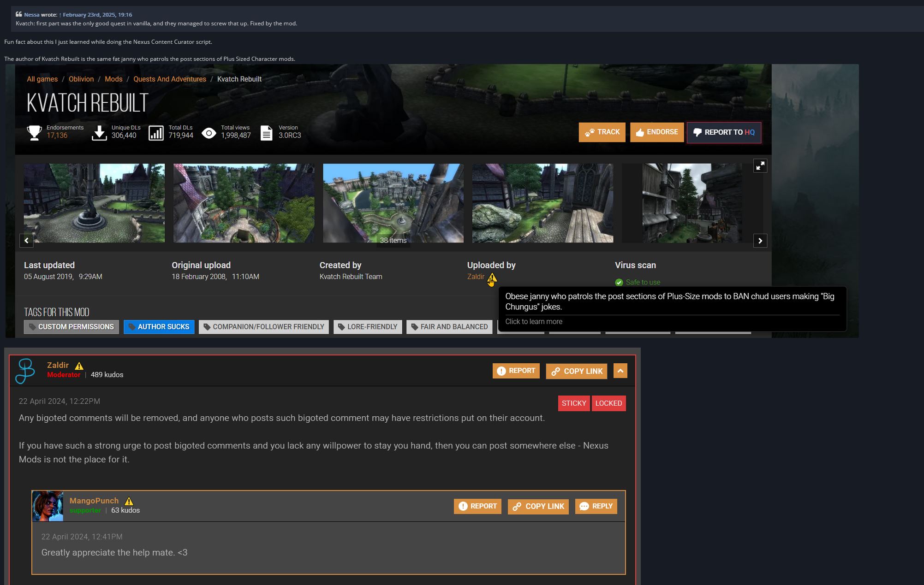Image resolution: width=924 pixels, height=585 pixels.
Task: Click warning icon beside Zaldir uploader name
Action: (x=492, y=278)
